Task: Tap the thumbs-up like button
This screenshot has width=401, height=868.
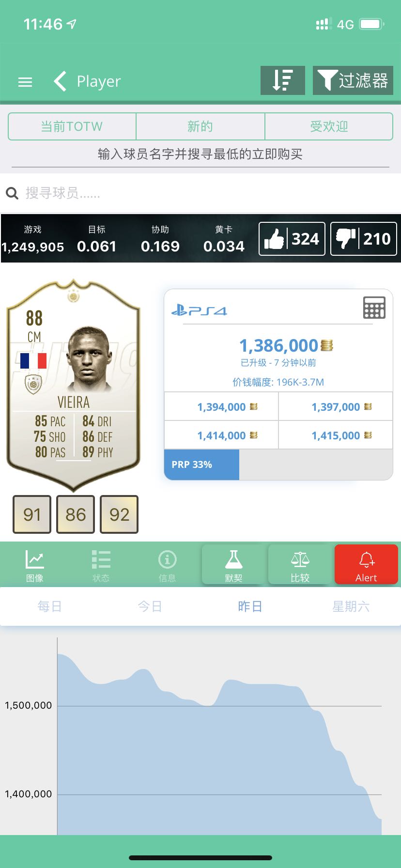Action: click(x=292, y=239)
